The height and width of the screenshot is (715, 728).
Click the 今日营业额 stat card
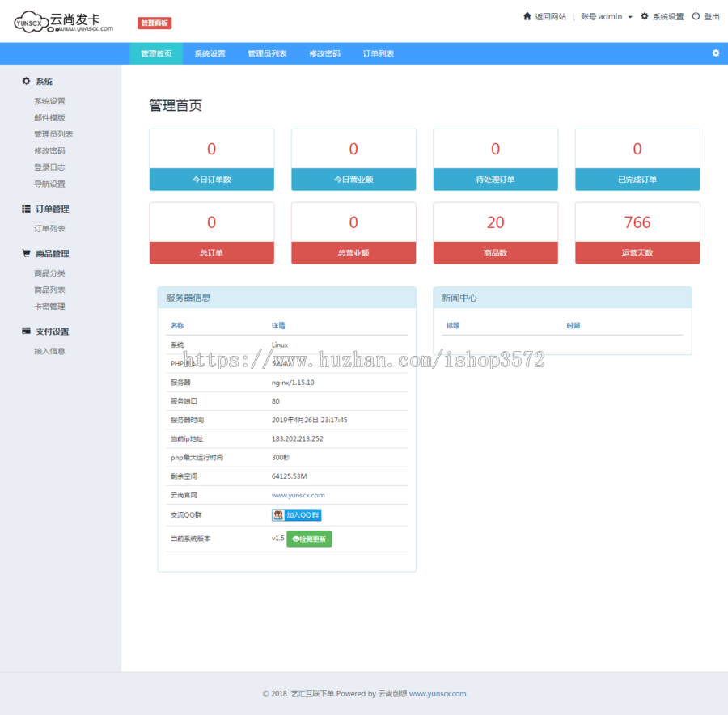tap(353, 159)
